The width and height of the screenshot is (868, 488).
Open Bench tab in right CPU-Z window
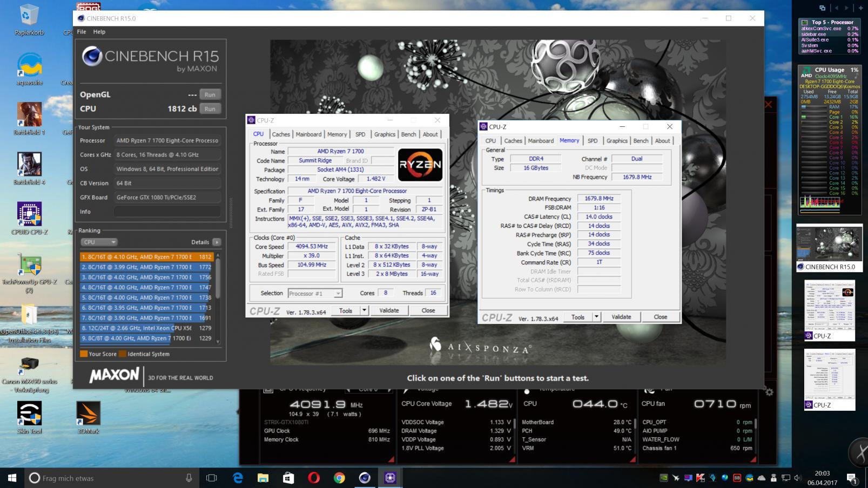click(641, 141)
